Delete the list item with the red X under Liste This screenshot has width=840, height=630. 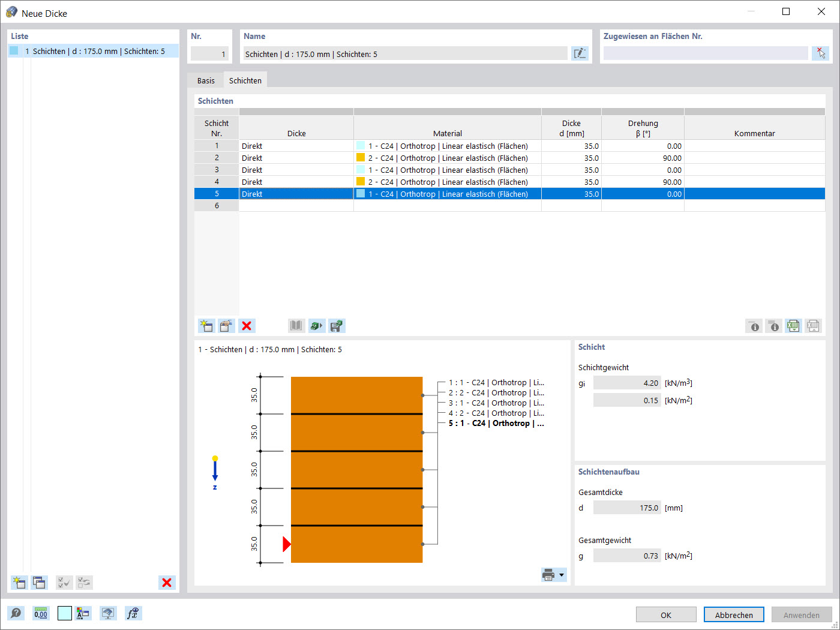[x=167, y=583]
